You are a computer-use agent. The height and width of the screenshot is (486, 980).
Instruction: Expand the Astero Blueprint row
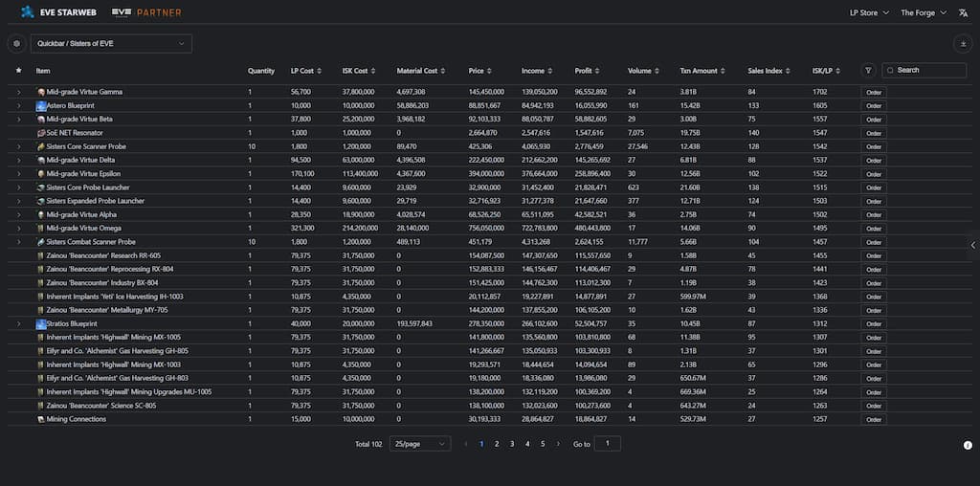19,106
